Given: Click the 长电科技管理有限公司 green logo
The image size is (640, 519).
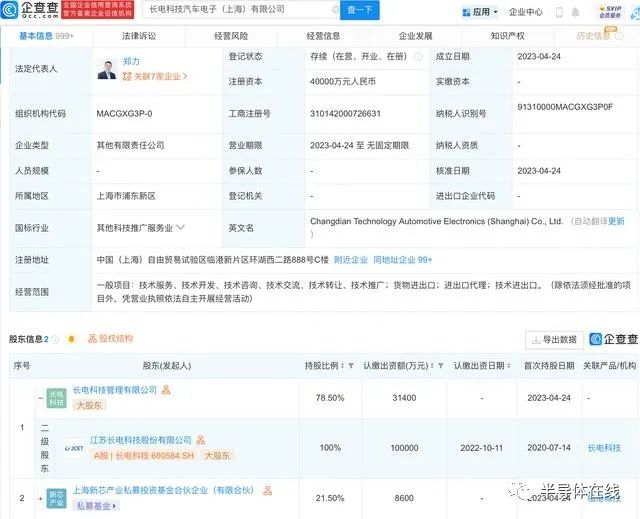Looking at the screenshot, I should [x=56, y=398].
